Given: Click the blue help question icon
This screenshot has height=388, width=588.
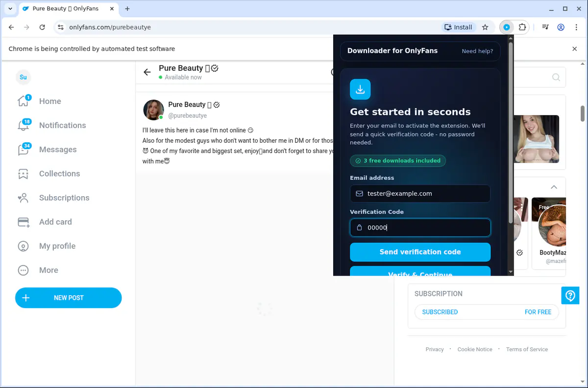Looking at the screenshot, I should click(x=570, y=295).
